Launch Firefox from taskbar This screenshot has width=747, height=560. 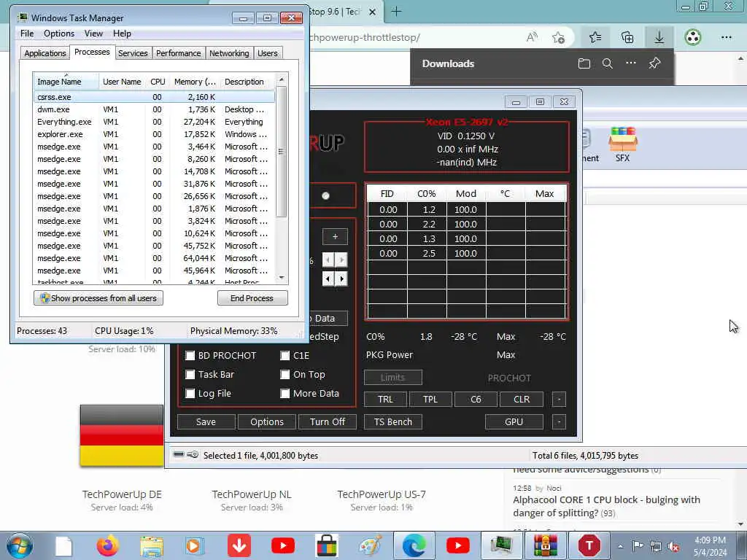coord(108,545)
